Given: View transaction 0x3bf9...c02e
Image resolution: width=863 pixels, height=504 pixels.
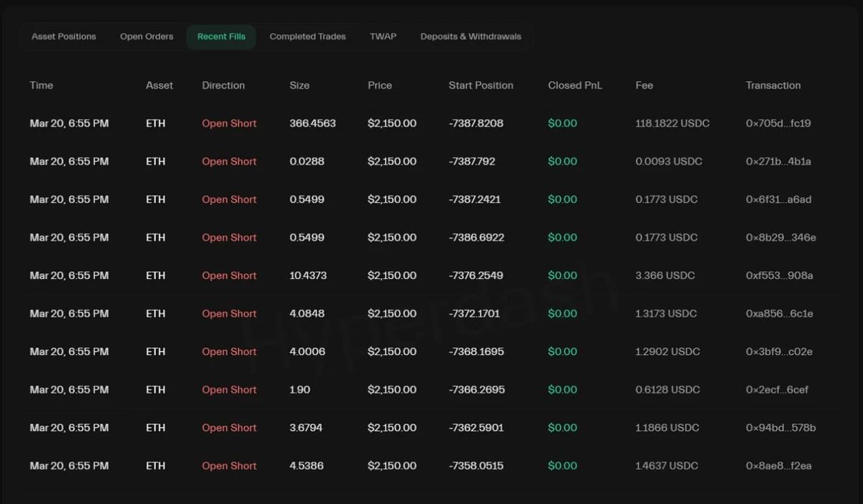Looking at the screenshot, I should pyautogui.click(x=779, y=352).
